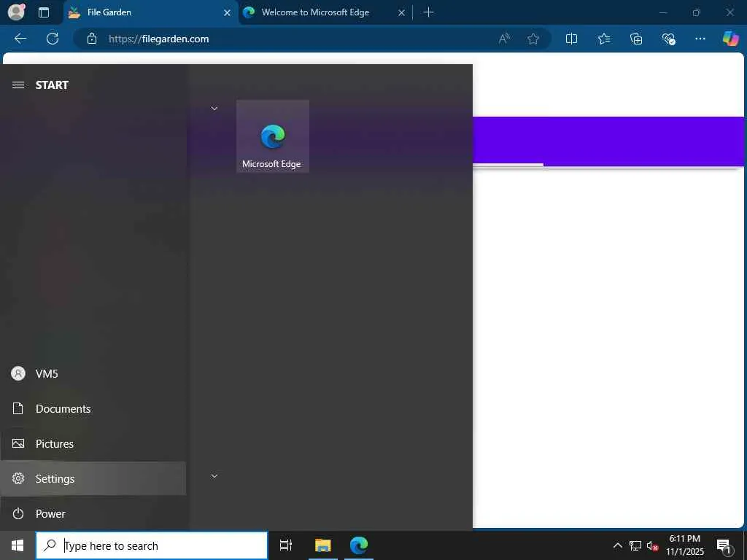This screenshot has width=747, height=560.
Task: Click the Windows Start button
Action: tap(18, 545)
